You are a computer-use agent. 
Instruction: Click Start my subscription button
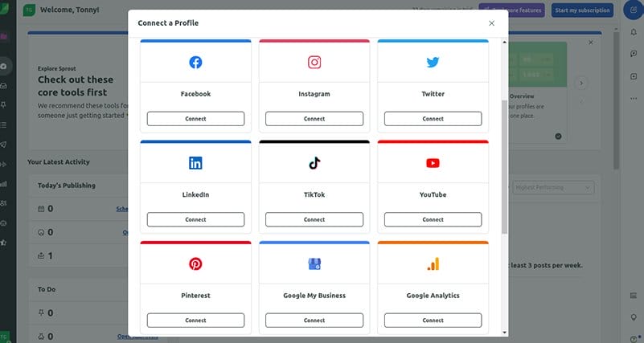pos(582,10)
